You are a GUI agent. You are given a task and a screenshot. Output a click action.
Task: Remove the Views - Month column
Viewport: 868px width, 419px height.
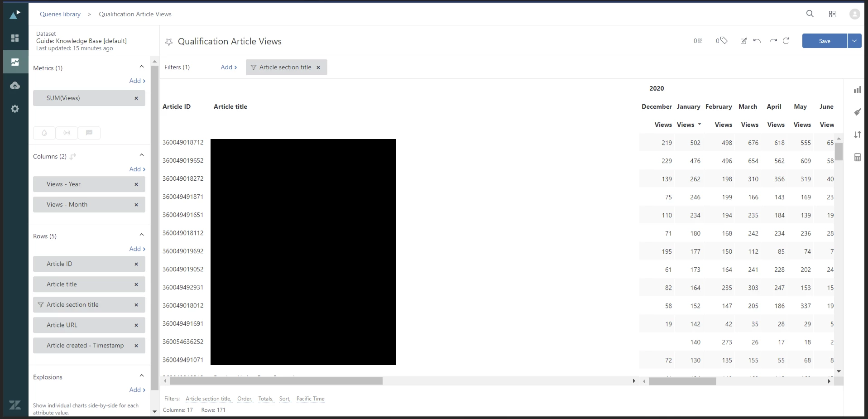136,205
